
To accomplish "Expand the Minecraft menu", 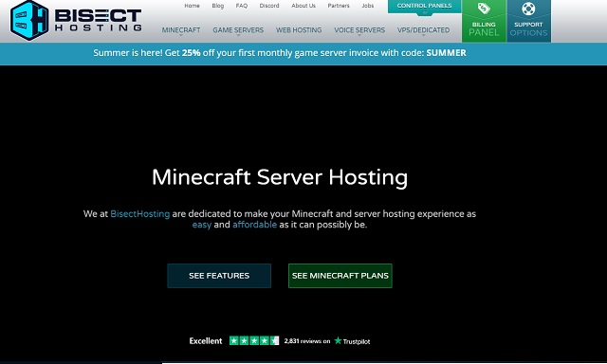I will (x=181, y=29).
